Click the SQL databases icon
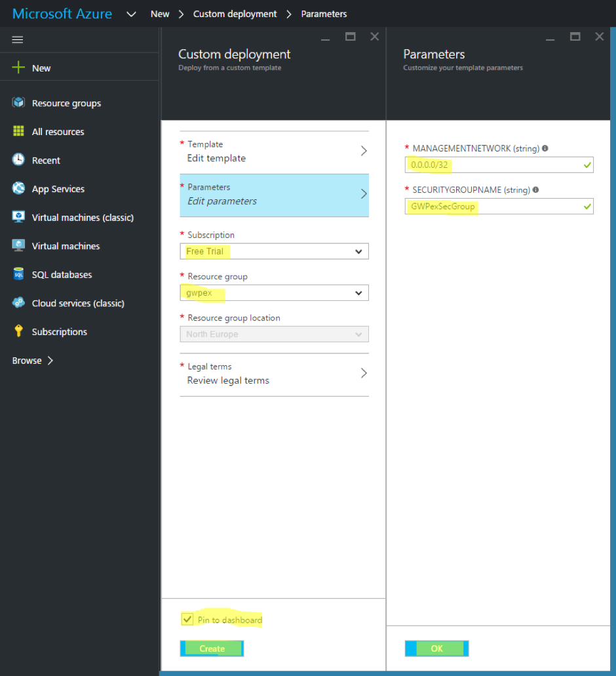The width and height of the screenshot is (616, 676). [x=18, y=274]
